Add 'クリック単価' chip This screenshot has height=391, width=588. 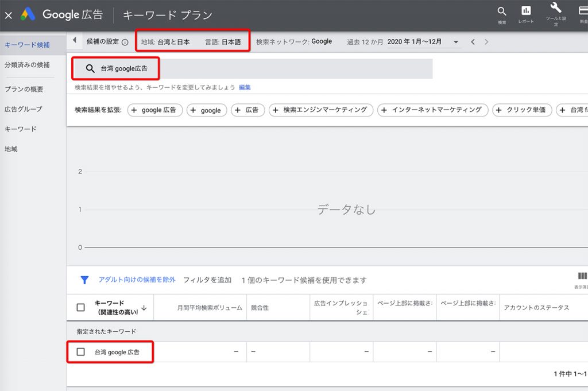tap(522, 110)
